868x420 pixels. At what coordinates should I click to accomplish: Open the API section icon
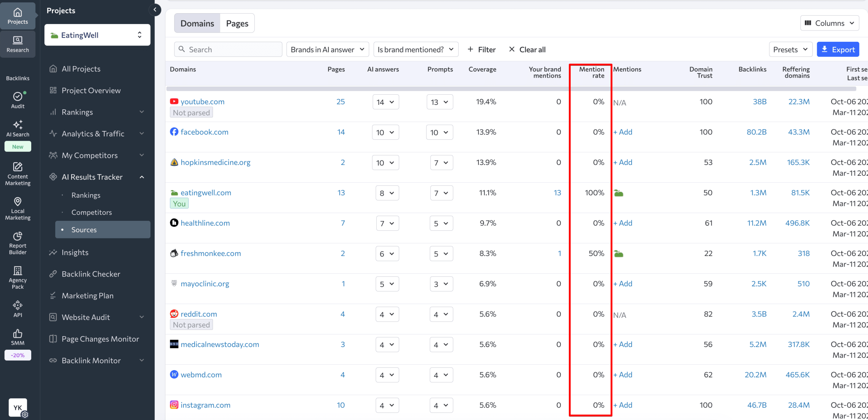tap(17, 305)
